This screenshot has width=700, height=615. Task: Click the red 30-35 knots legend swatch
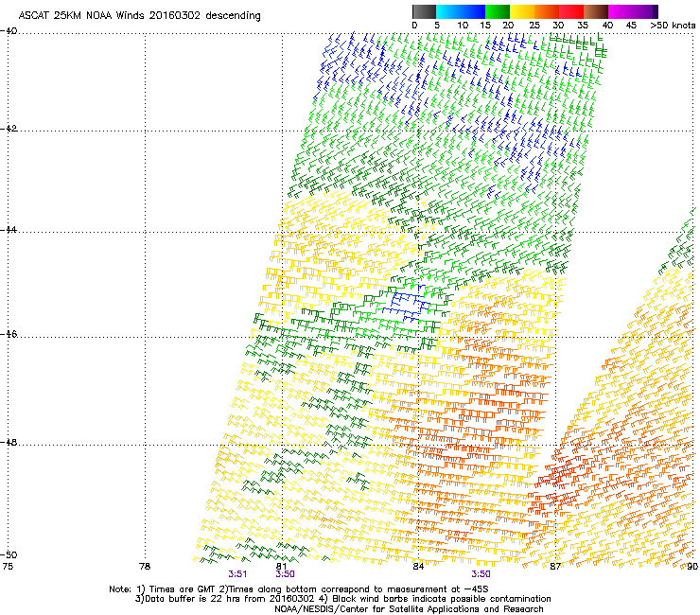click(x=571, y=11)
